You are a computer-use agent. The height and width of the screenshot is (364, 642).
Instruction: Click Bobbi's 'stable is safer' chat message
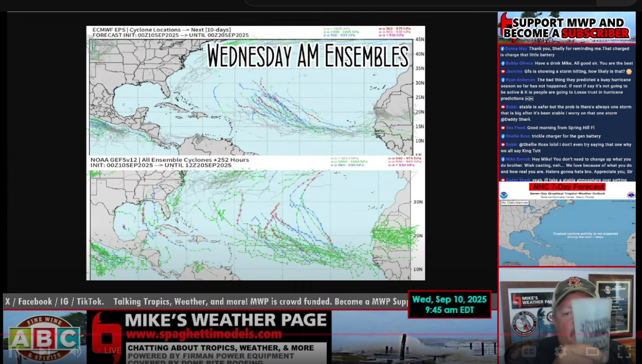click(566, 113)
